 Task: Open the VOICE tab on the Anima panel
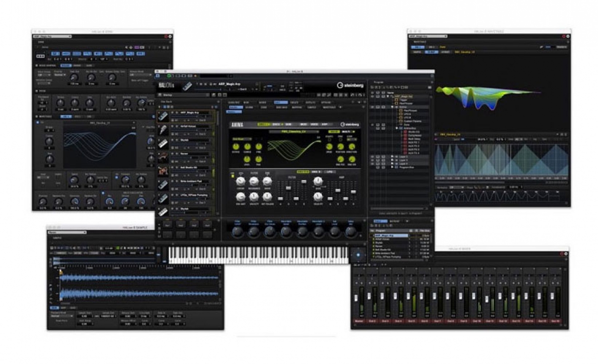click(x=314, y=124)
